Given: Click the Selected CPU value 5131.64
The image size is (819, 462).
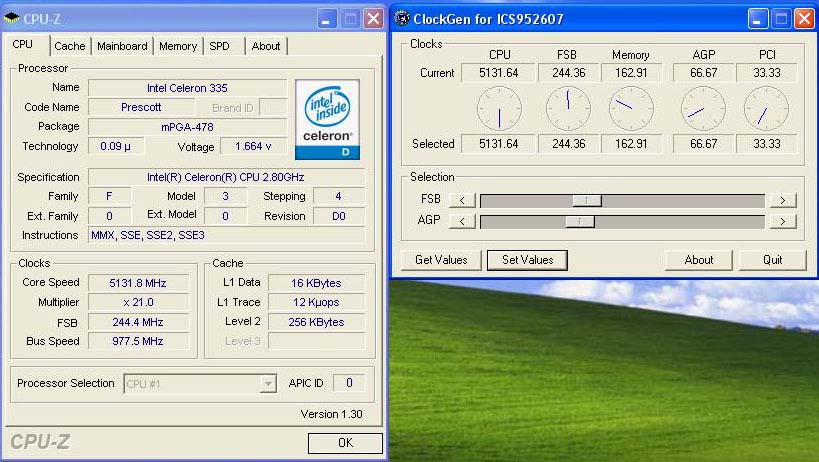Looking at the screenshot, I should (498, 144).
